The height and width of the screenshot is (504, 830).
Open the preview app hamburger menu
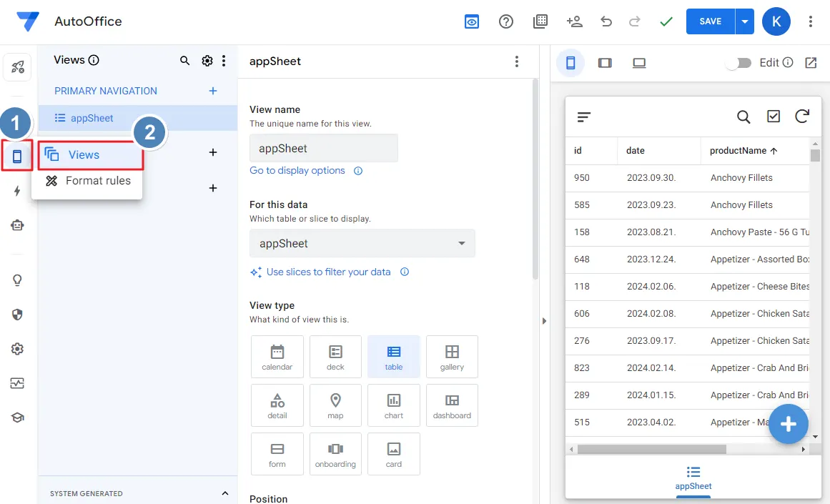(x=584, y=117)
